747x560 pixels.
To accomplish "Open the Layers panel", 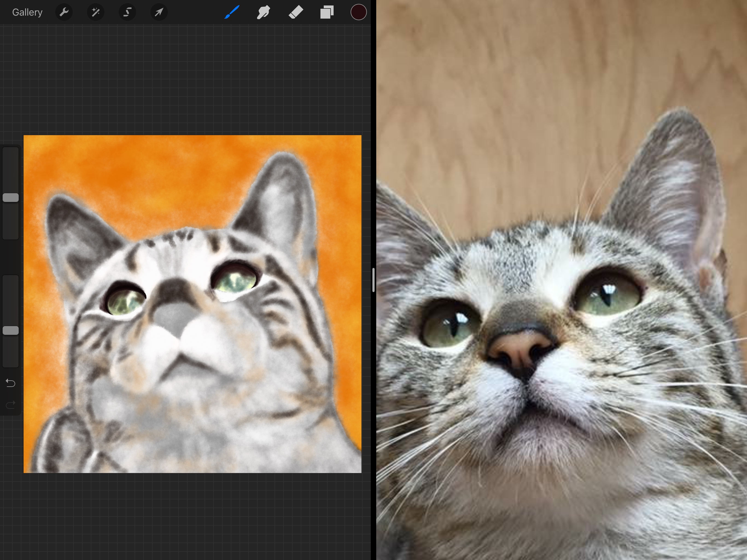I will point(327,13).
